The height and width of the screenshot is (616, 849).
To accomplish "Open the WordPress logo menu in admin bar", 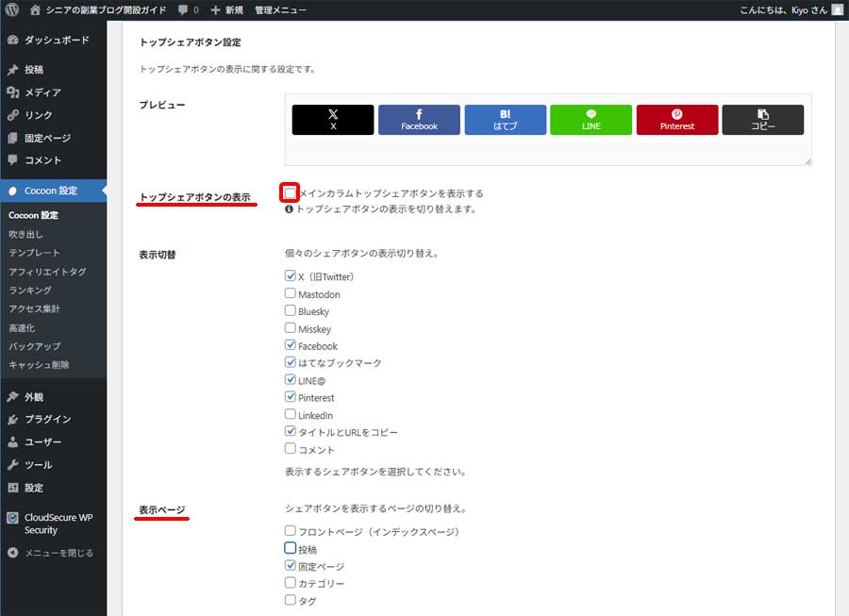I will pos(12,10).
